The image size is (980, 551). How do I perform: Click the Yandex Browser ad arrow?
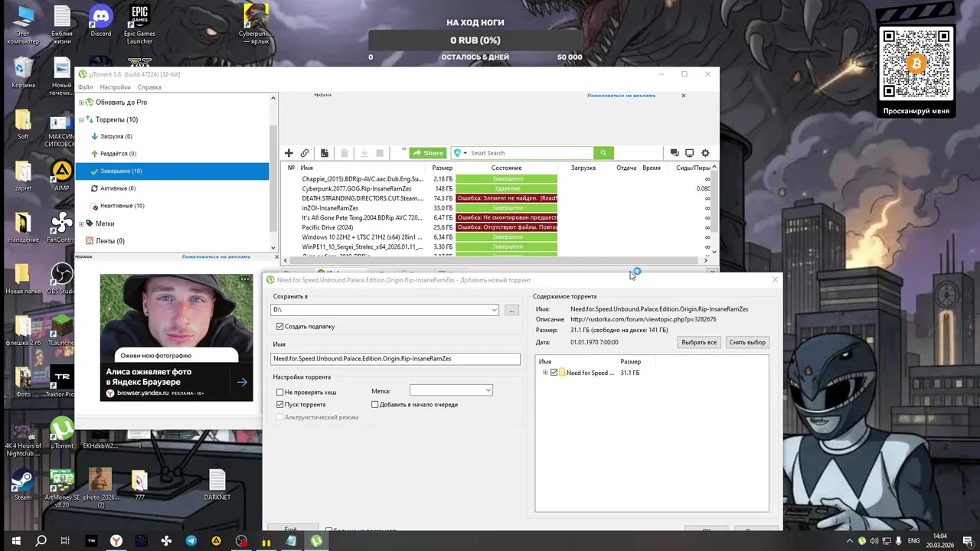(x=242, y=382)
